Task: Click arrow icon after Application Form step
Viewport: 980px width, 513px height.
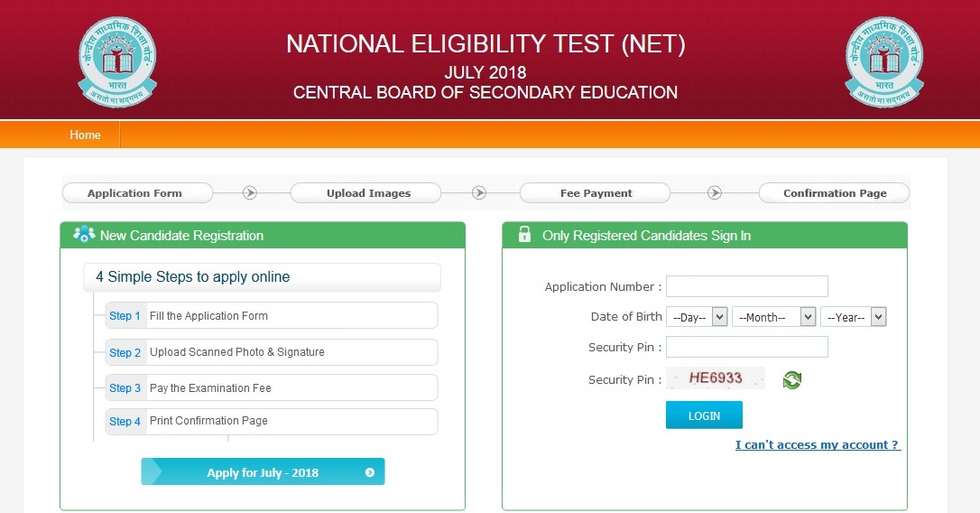Action: (250, 192)
